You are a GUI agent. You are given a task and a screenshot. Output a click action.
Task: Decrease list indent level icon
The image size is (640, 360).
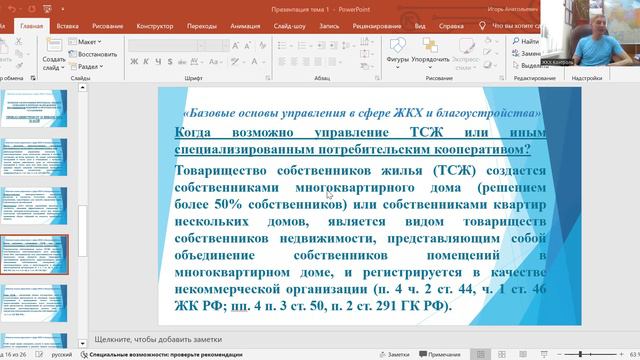[321, 46]
